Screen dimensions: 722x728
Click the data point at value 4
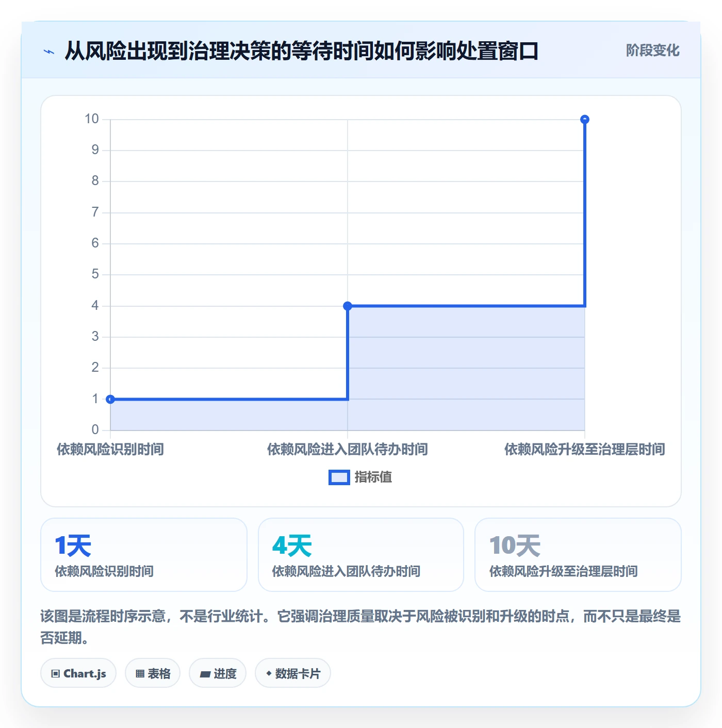click(348, 306)
